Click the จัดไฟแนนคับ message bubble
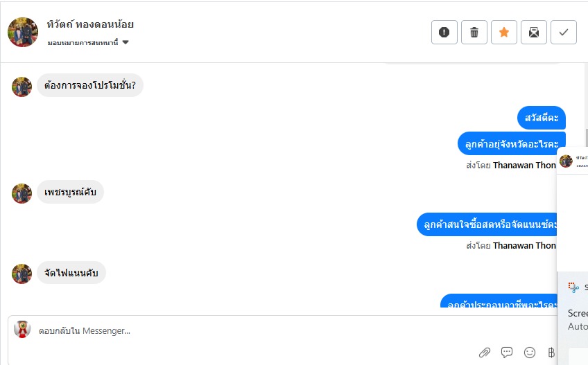588x365 pixels. tap(71, 273)
